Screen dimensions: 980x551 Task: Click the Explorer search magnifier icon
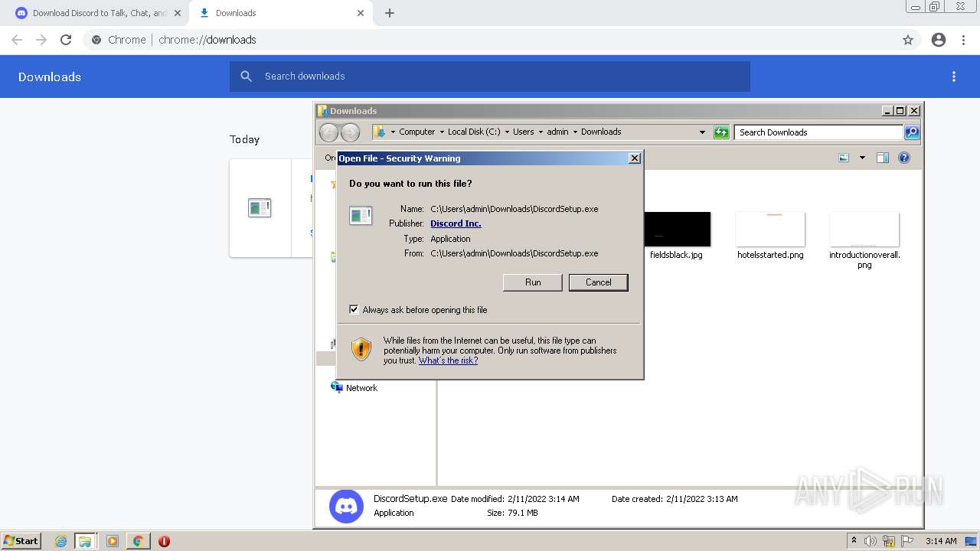pos(912,132)
